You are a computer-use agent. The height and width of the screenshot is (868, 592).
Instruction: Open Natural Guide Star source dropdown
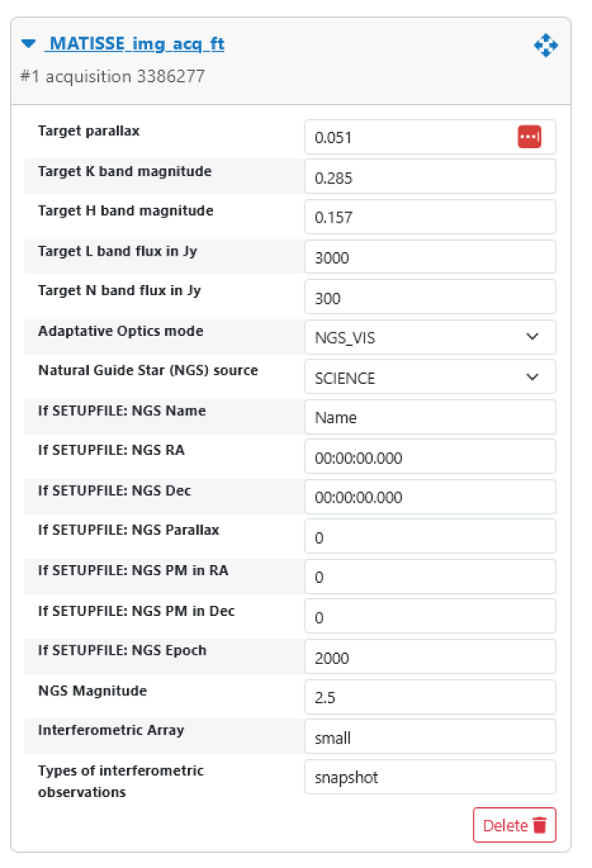(430, 377)
